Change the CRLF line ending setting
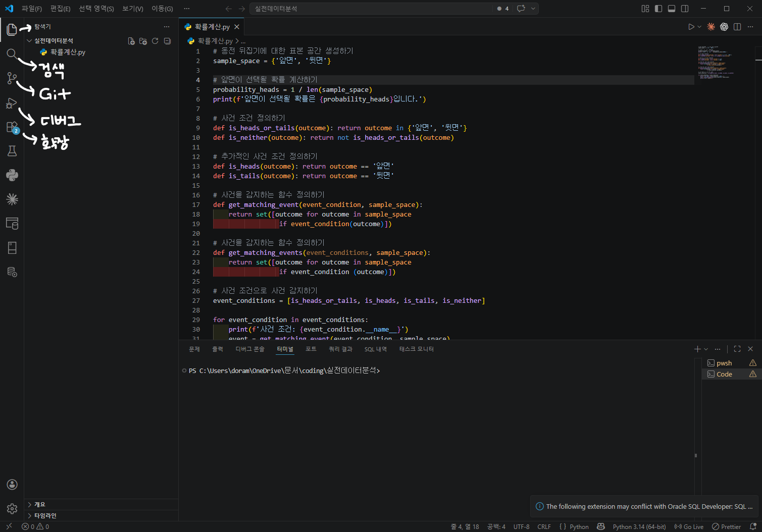762x532 pixels. tap(544, 526)
